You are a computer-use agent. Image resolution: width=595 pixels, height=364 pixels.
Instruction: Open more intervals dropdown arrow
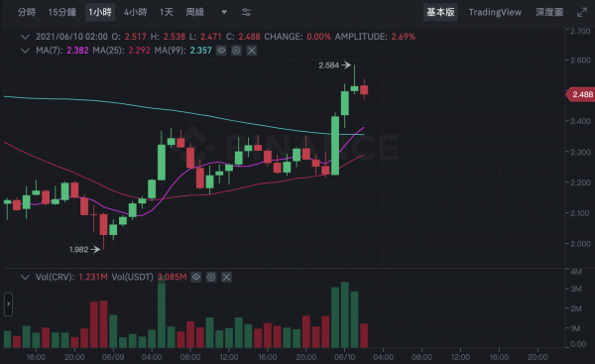pos(224,12)
